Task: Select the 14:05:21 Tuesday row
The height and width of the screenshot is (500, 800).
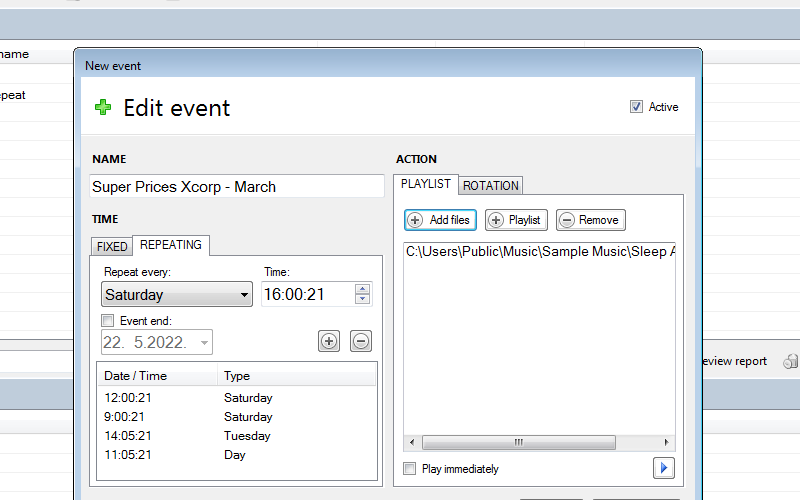Action: click(237, 436)
